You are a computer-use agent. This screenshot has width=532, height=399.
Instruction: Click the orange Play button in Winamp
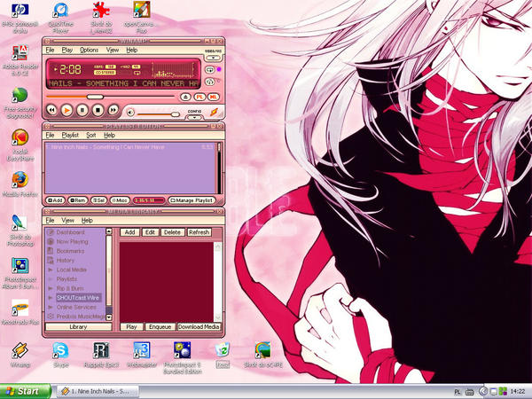pos(66,110)
